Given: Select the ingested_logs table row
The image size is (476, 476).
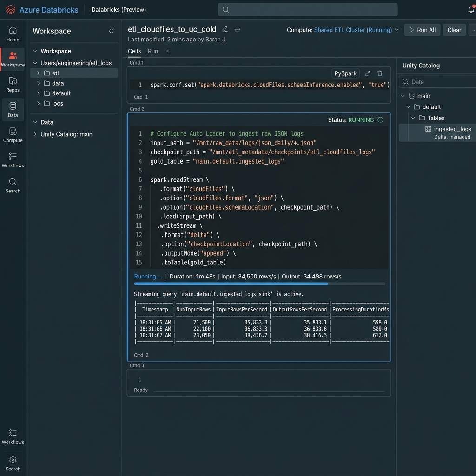Looking at the screenshot, I should [x=437, y=132].
